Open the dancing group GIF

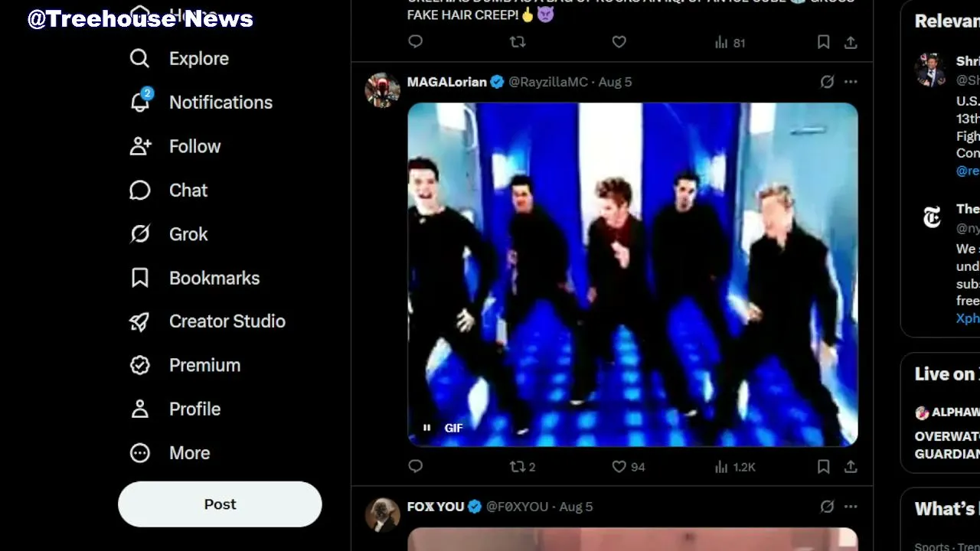pyautogui.click(x=632, y=274)
